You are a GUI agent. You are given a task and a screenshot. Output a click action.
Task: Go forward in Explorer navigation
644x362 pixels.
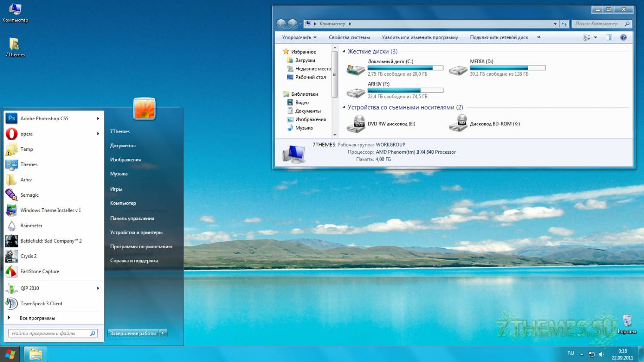[292, 24]
